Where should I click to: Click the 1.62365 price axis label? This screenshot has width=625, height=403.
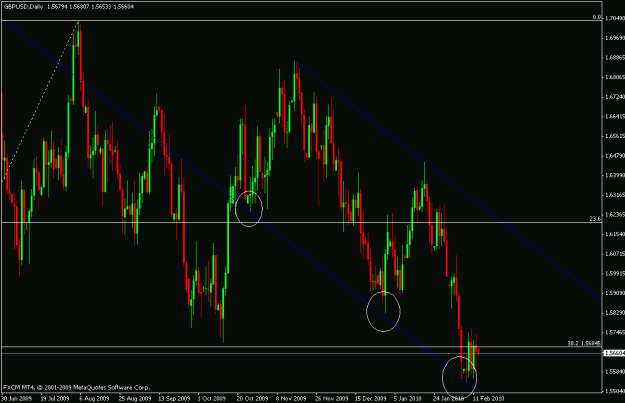click(x=615, y=214)
